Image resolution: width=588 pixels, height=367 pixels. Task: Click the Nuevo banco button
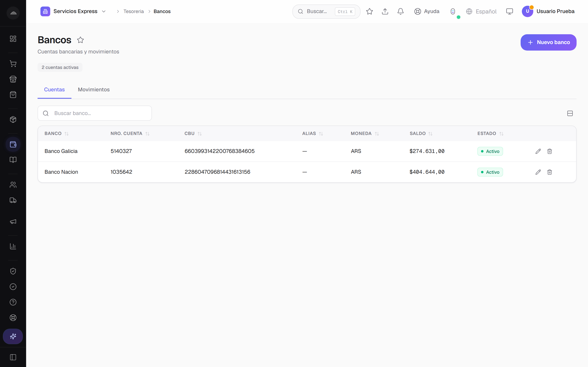point(548,42)
